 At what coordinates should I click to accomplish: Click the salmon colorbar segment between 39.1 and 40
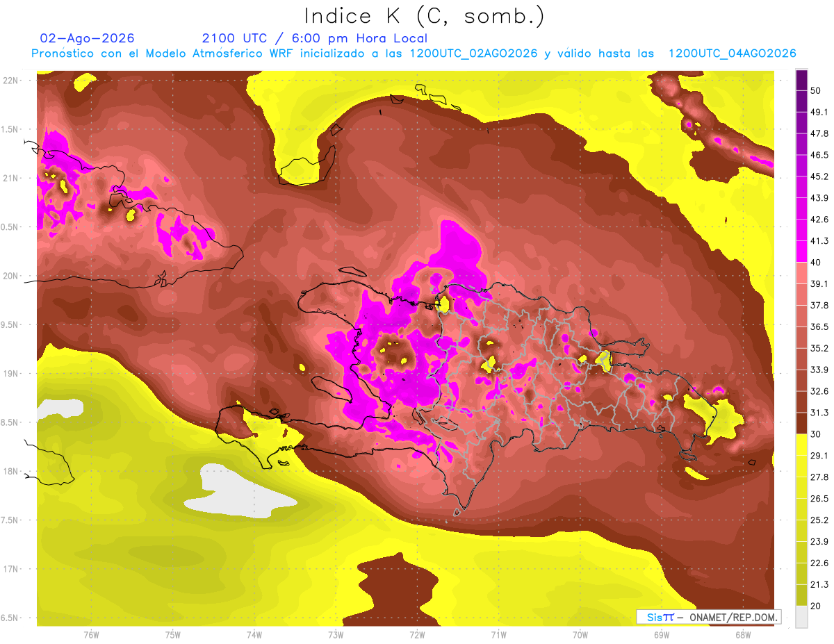801,273
